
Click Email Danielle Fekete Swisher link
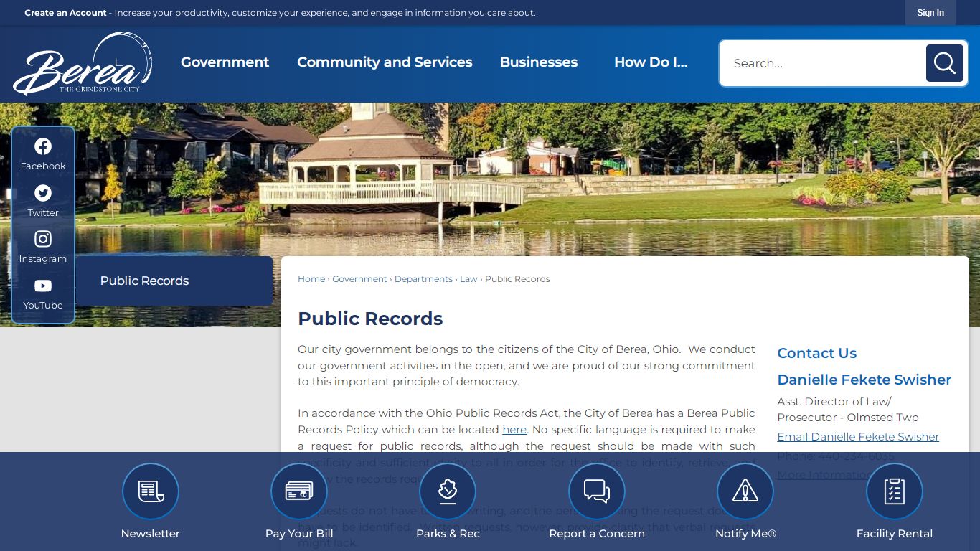[858, 437]
